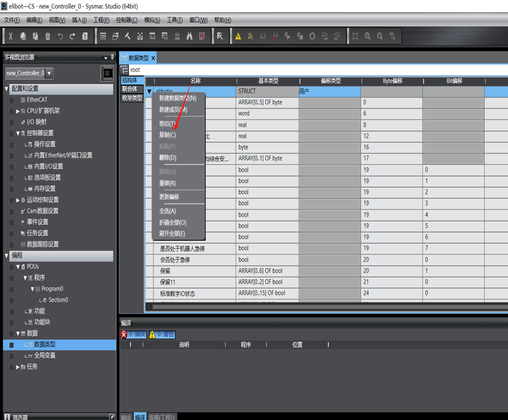Click the help question mark toolbar icon
The image size is (508, 420).
85,36
